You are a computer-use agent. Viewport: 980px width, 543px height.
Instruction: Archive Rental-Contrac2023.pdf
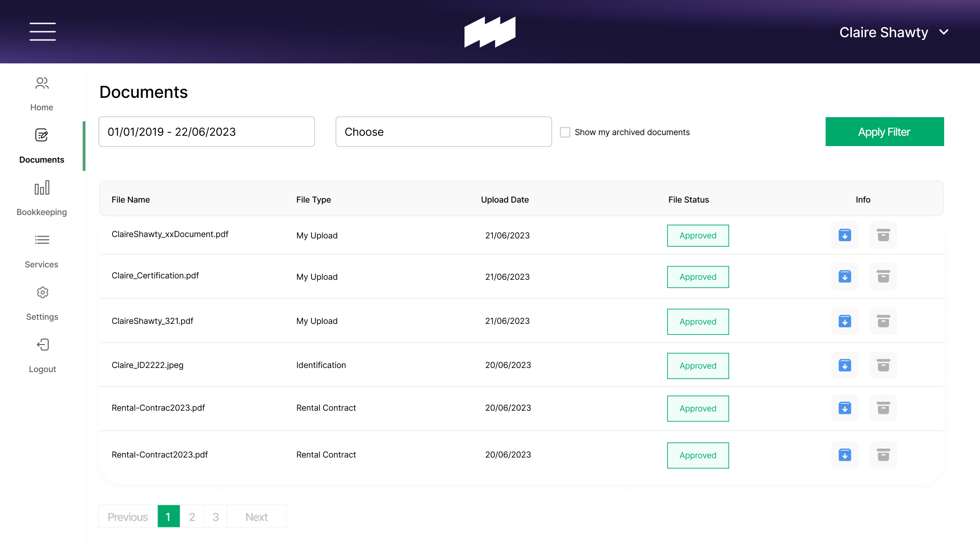(x=884, y=408)
